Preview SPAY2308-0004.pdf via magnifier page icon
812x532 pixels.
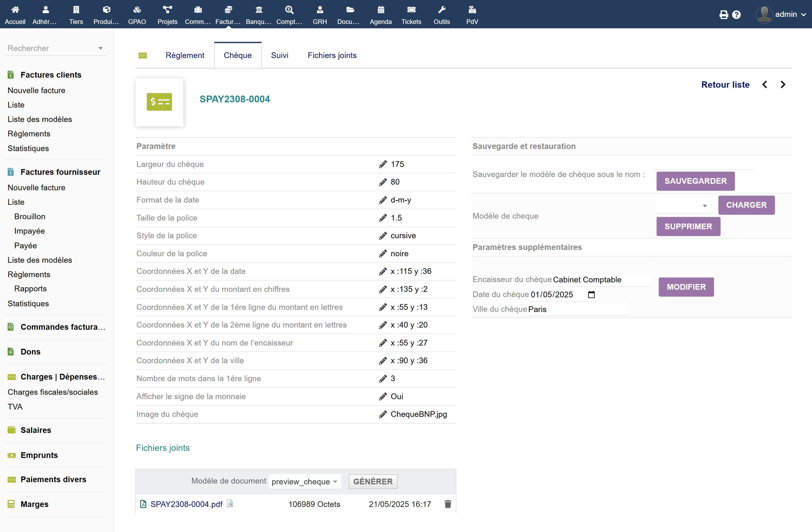[x=230, y=504]
